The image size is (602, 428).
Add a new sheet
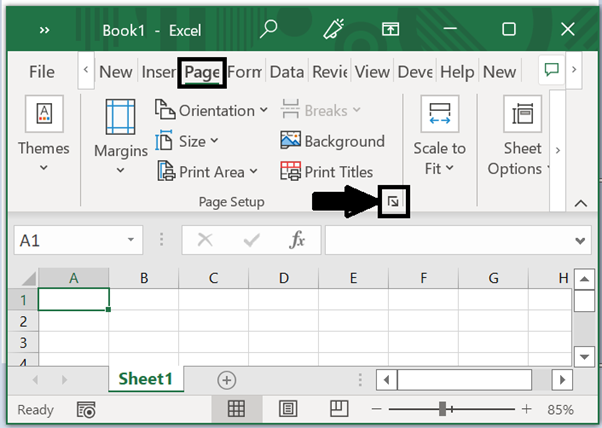(x=227, y=379)
